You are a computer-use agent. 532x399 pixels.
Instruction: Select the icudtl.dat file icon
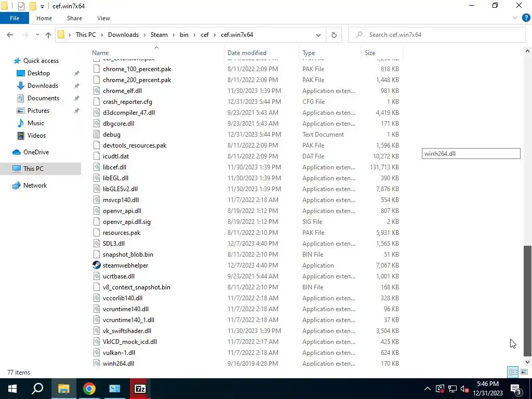coord(97,156)
